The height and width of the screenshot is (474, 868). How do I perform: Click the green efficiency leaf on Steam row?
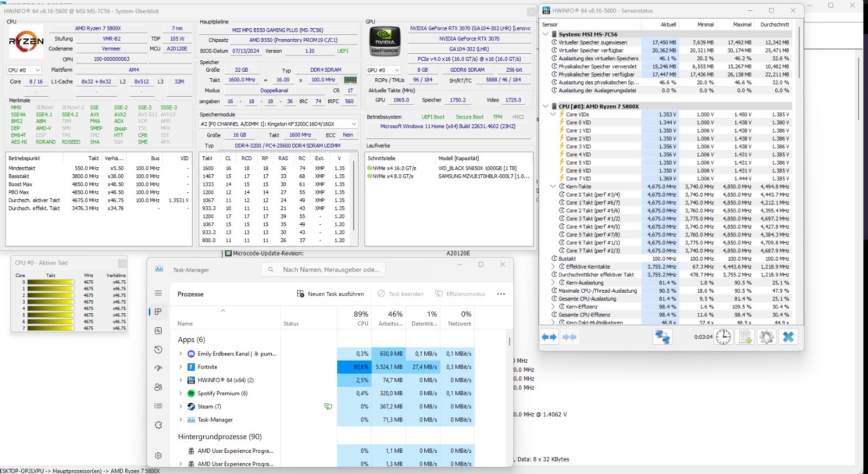[328, 406]
